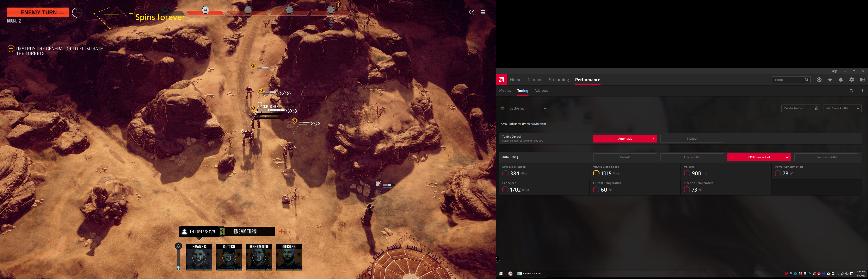This screenshot has height=279, width=868.
Task: Select Dekker pilot portrait
Action: 289,257
